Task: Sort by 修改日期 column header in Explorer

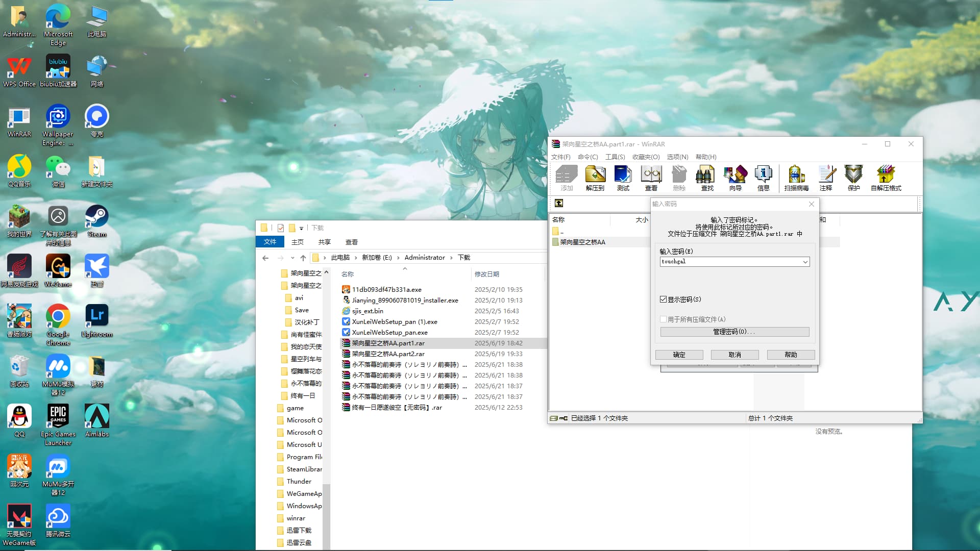Action: 486,274
